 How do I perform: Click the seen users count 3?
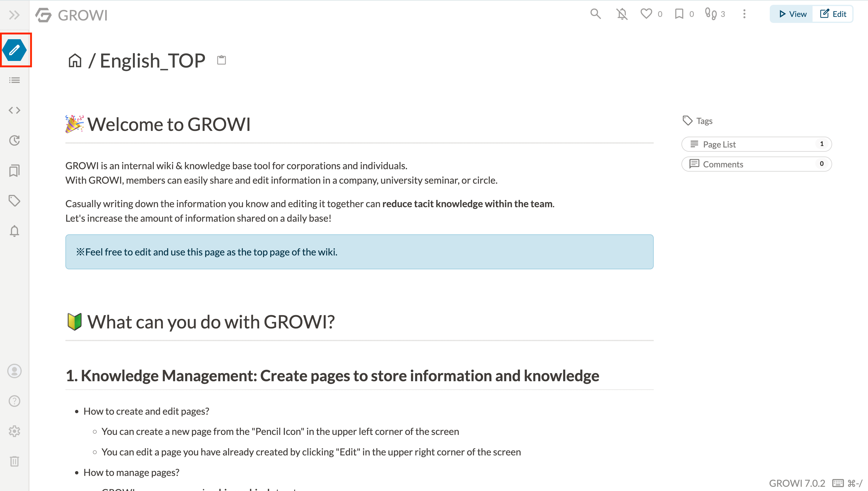pos(723,14)
